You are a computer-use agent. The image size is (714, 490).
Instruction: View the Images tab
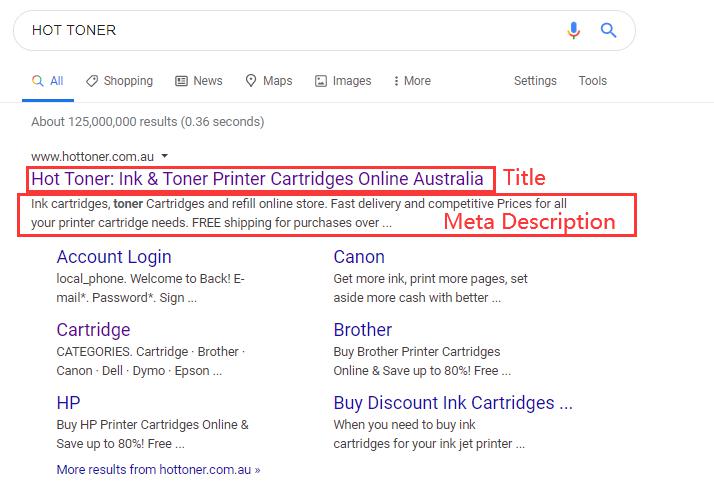343,81
